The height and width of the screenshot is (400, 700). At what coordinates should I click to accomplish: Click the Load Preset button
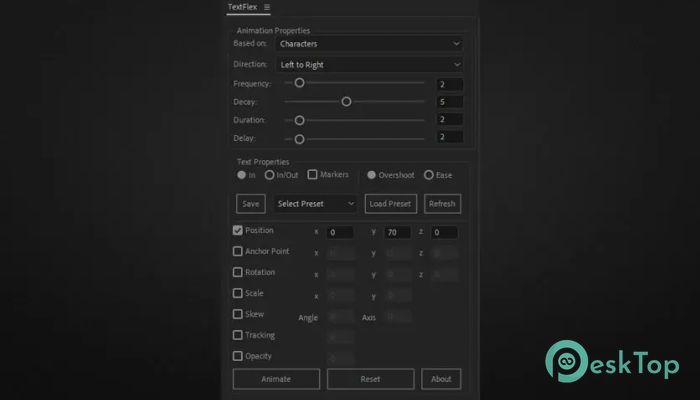[391, 204]
